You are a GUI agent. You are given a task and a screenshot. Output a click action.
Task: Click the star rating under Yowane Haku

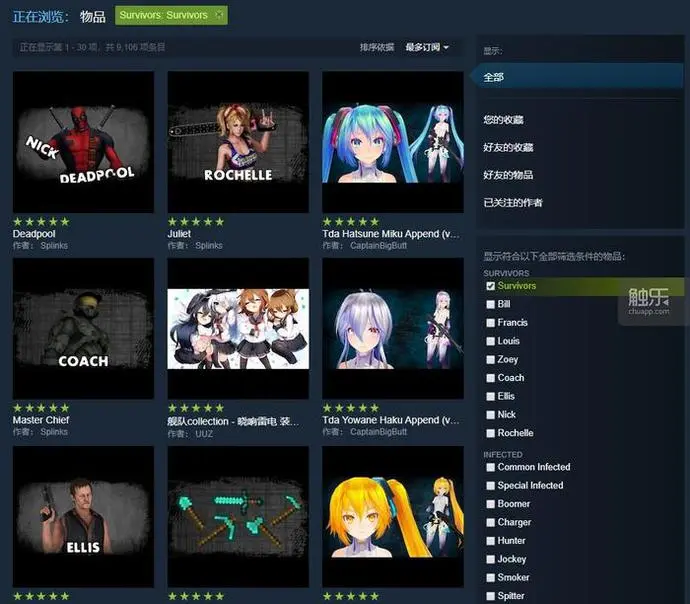(351, 408)
